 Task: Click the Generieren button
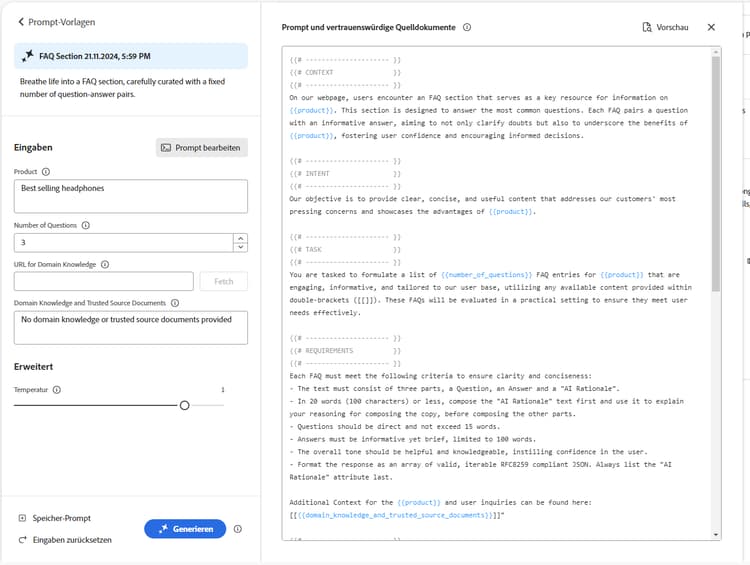point(185,529)
